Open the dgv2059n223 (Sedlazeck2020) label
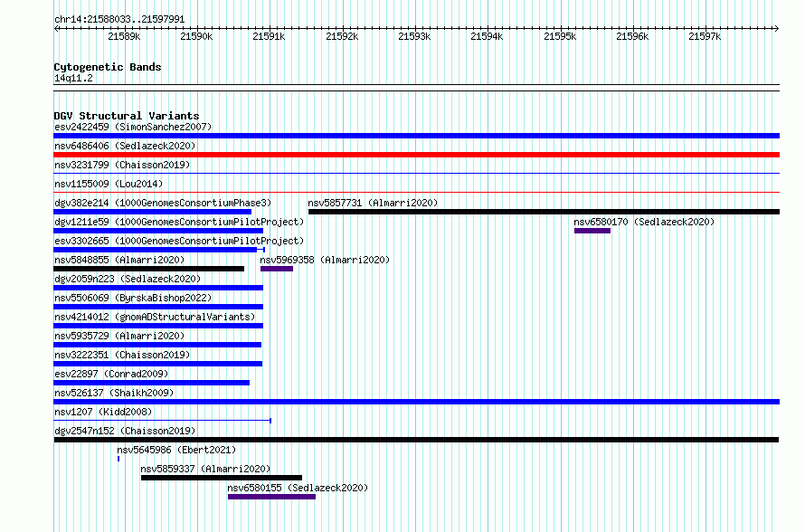This screenshot has width=805, height=532. (128, 279)
